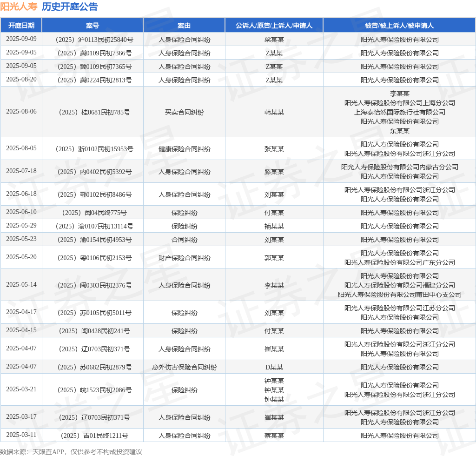476x456 pixels.
Task: Click the 财产保险合同纠纷 case reason
Action: tap(184, 258)
